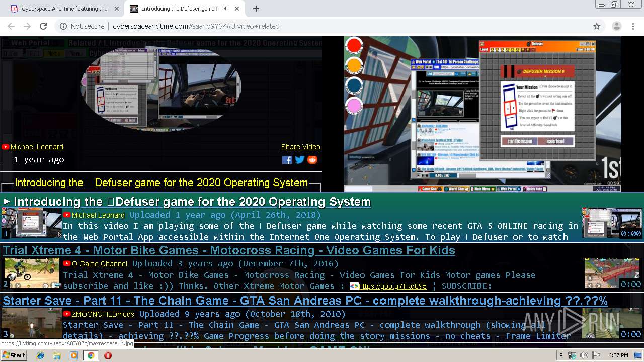Select 'Uploaded 9 years ago (October 18th, 2010)' text
This screenshot has height=362, width=644.
[243, 314]
